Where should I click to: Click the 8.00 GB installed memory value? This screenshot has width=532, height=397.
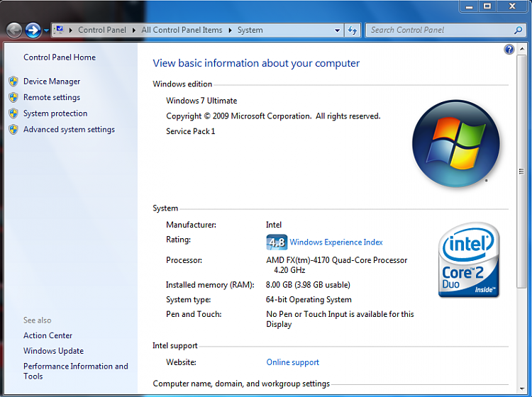[308, 285]
